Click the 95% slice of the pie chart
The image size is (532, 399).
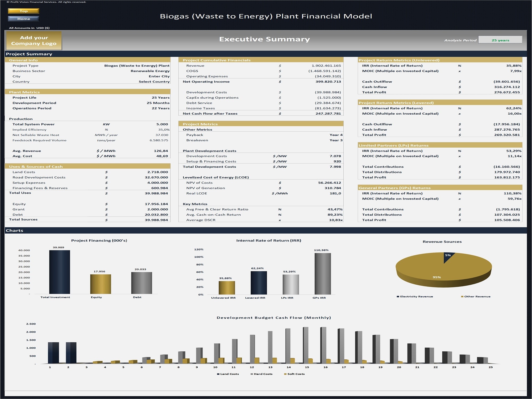436,277
